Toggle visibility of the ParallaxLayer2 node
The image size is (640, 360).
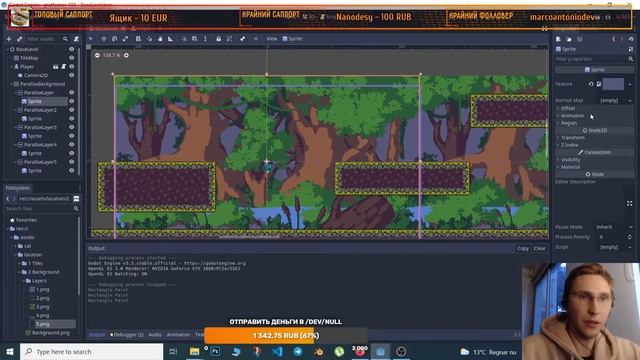[x=71, y=110]
